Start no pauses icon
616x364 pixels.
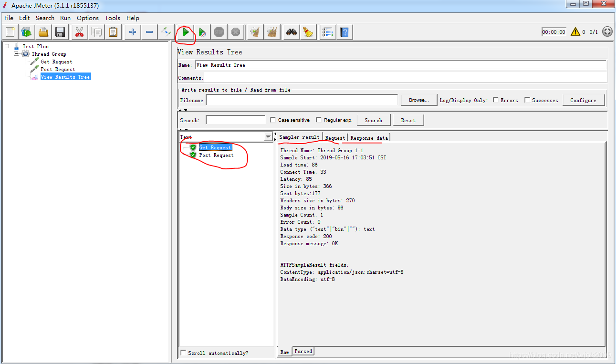[202, 32]
